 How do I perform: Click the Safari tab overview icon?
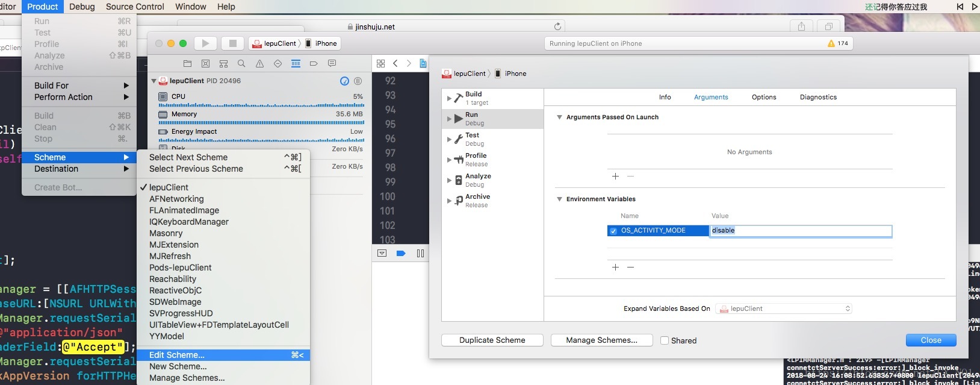point(829,27)
